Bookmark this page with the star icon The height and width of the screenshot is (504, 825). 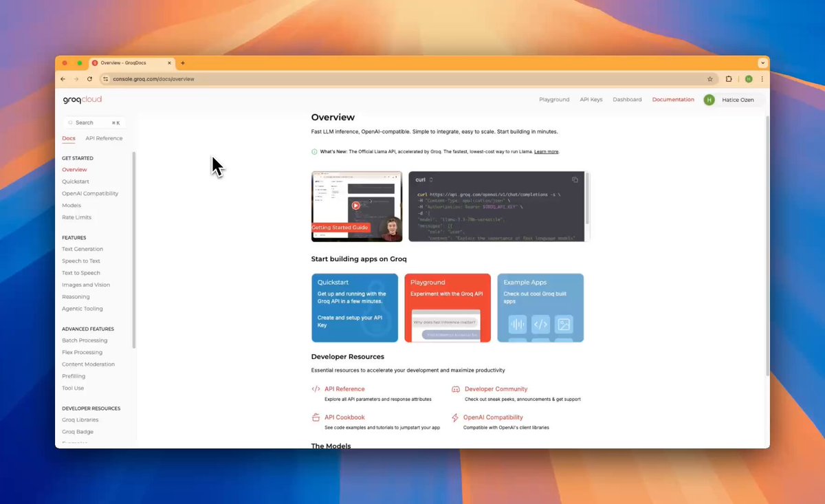pos(710,79)
